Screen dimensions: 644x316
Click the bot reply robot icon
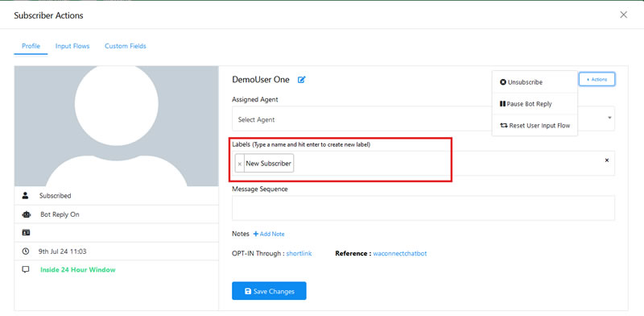(26, 214)
